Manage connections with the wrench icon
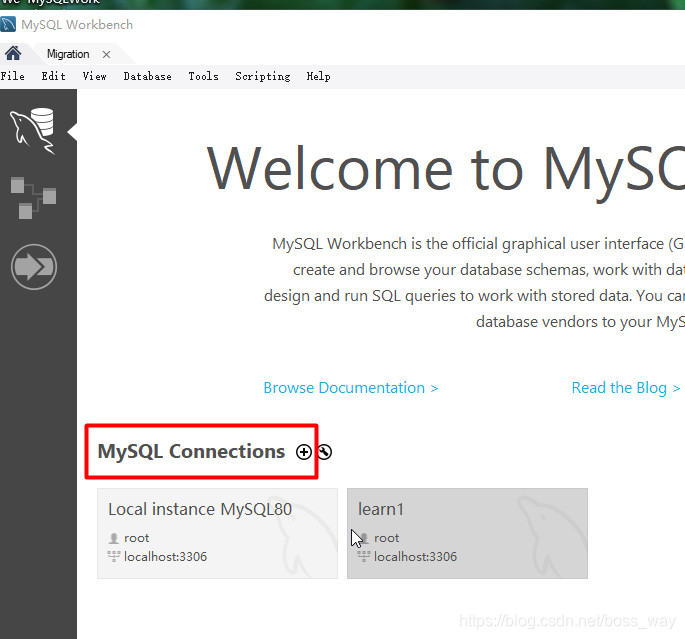The width and height of the screenshot is (685, 639). tap(325, 452)
